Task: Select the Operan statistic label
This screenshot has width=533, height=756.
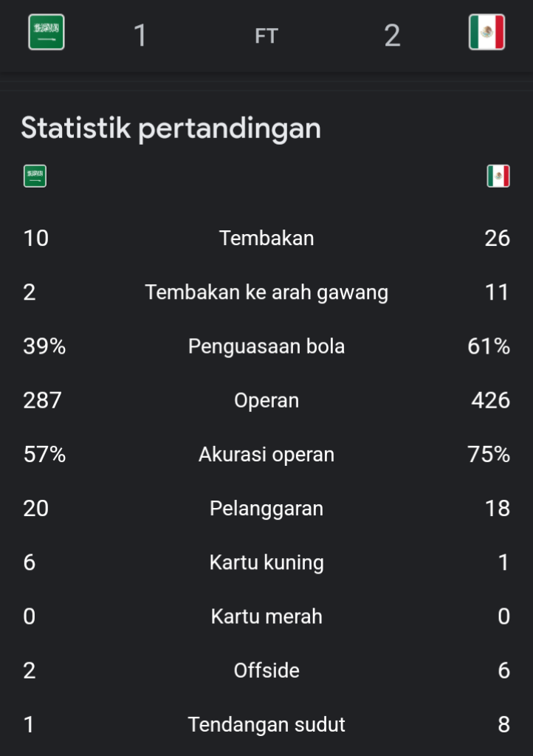Action: click(266, 400)
